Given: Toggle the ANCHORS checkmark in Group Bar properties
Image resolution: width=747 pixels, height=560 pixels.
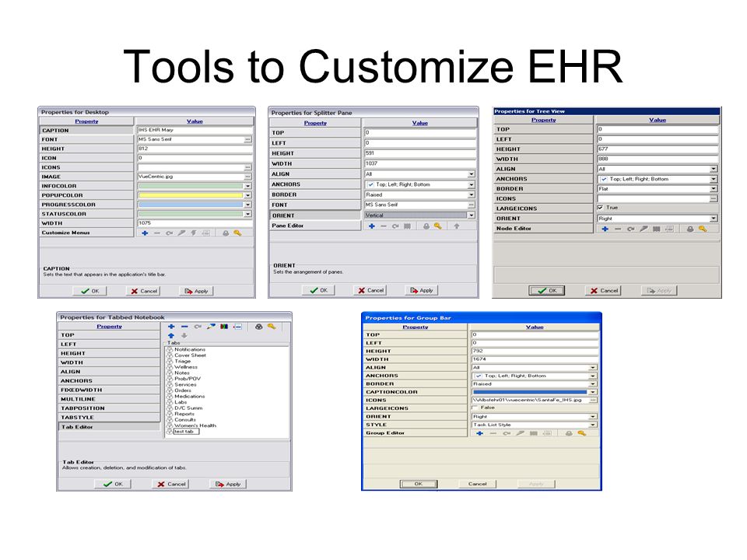Looking at the screenshot, I should point(479,376).
